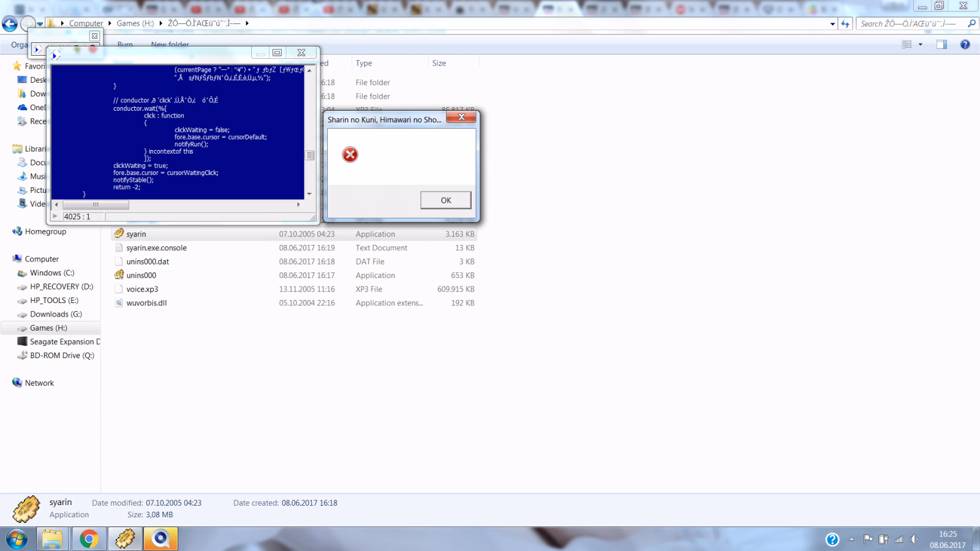Click New folder in the Explorer toolbar
980x551 pixels.
pos(170,45)
